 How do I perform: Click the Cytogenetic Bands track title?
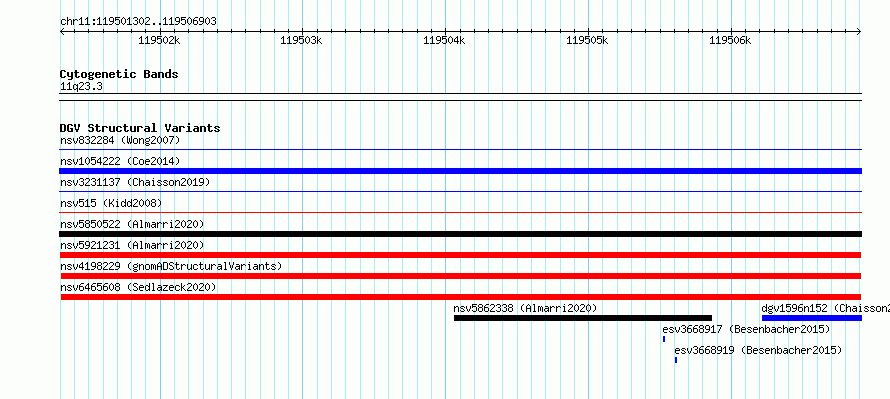(x=119, y=74)
